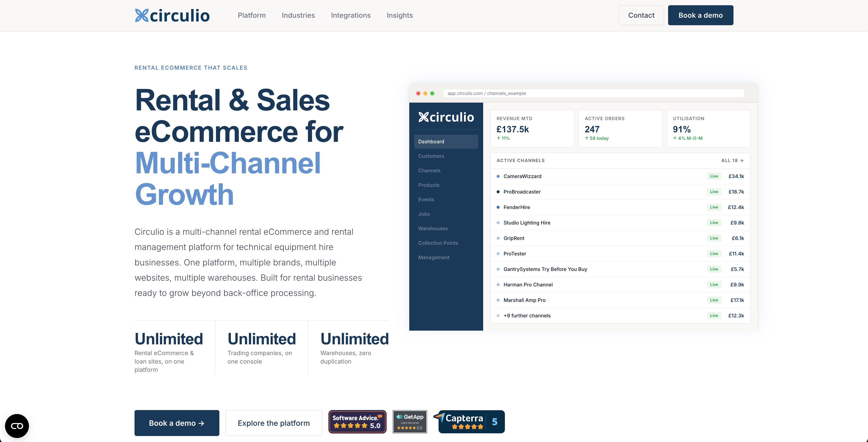
Task: Open the Industries menu
Action: point(298,15)
